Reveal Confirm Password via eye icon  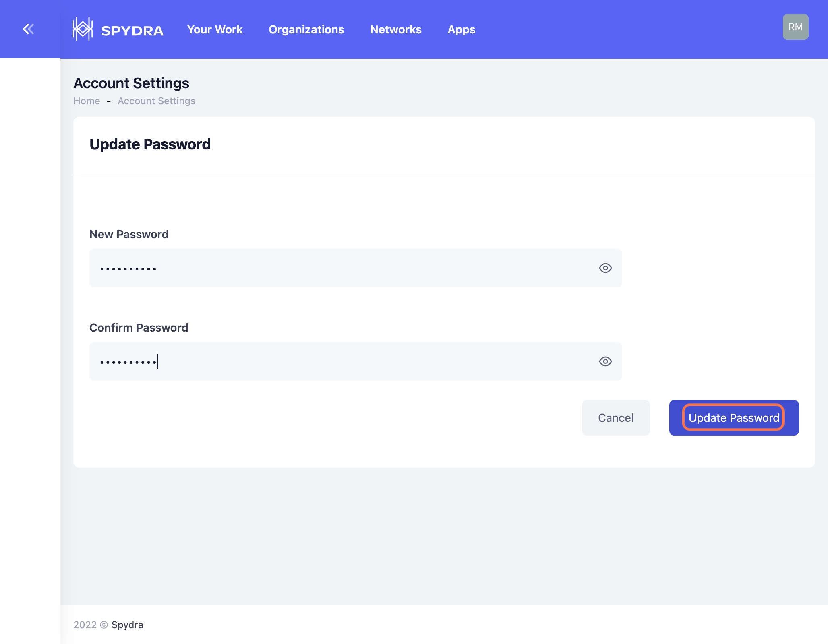point(605,361)
